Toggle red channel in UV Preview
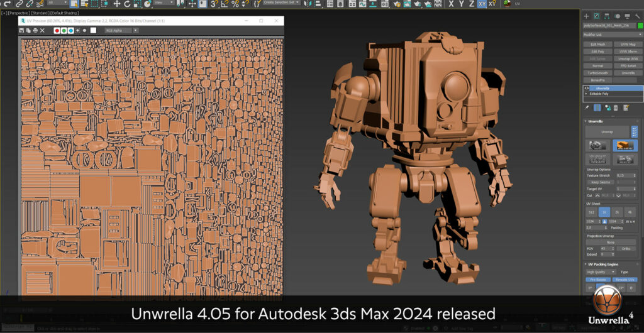Image resolution: width=644 pixels, height=333 pixels. point(57,30)
